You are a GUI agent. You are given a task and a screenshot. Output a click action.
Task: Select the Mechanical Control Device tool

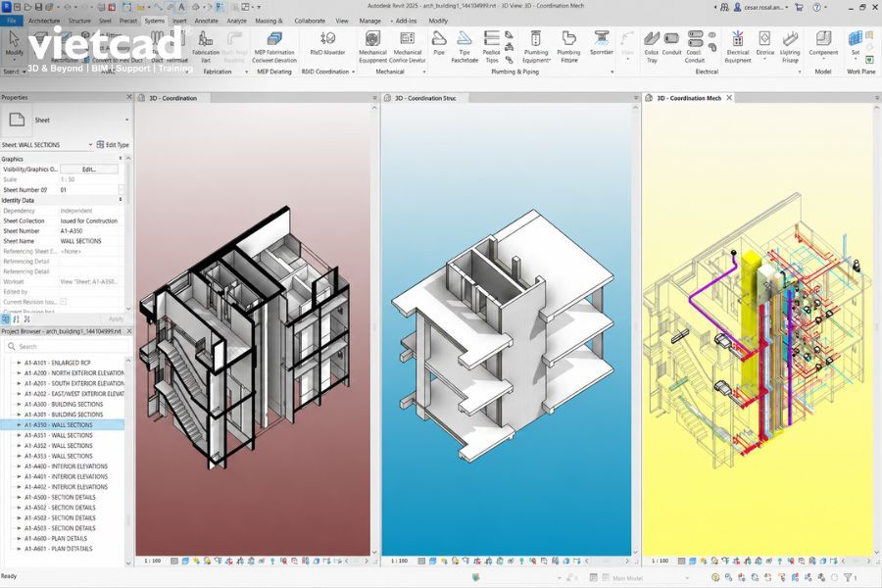[408, 47]
